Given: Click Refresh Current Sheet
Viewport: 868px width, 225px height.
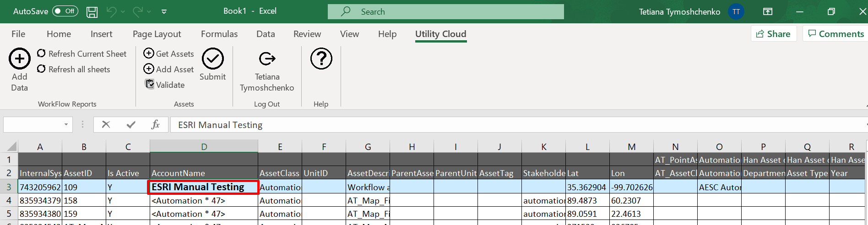Looking at the screenshot, I should (x=81, y=54).
